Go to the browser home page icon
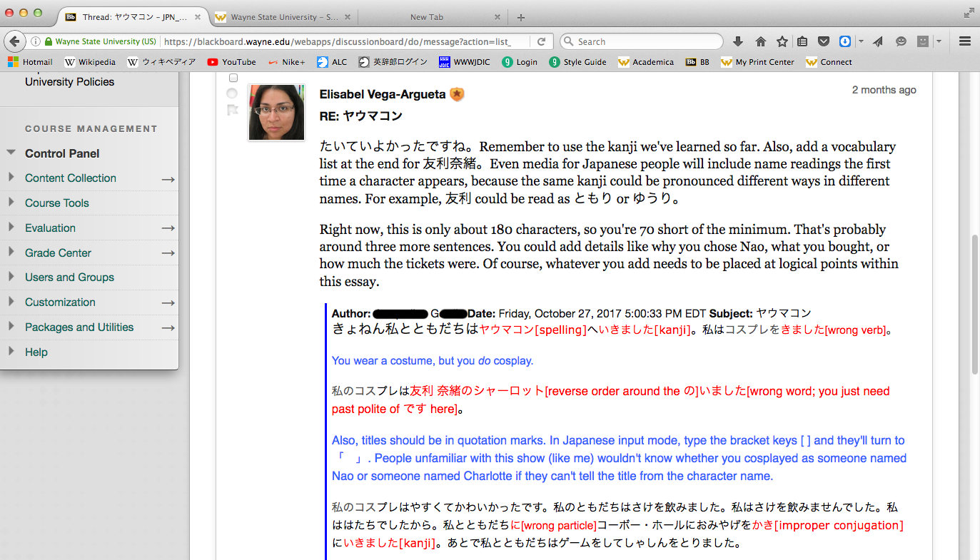 761,41
